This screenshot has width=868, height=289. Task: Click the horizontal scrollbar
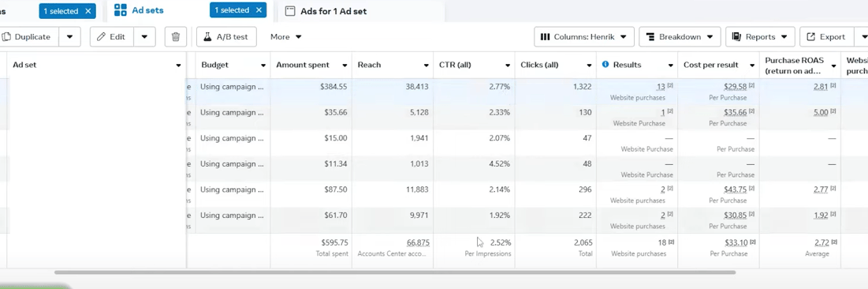click(395, 272)
